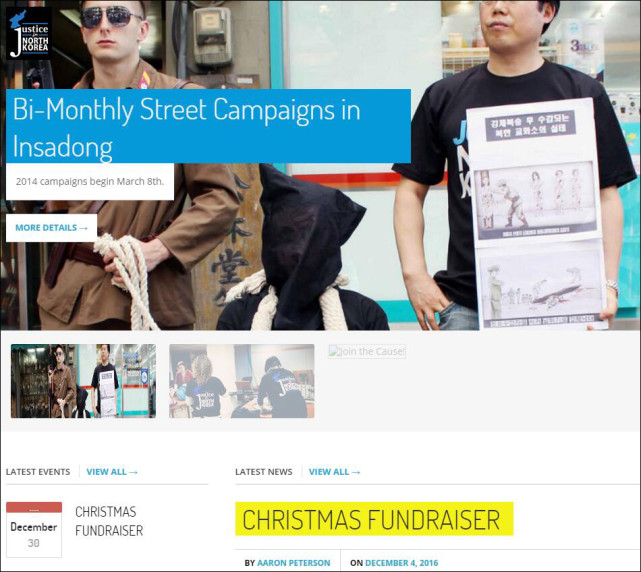Open author Aaron Peterson's page
This screenshot has width=641, height=572.
[294, 563]
